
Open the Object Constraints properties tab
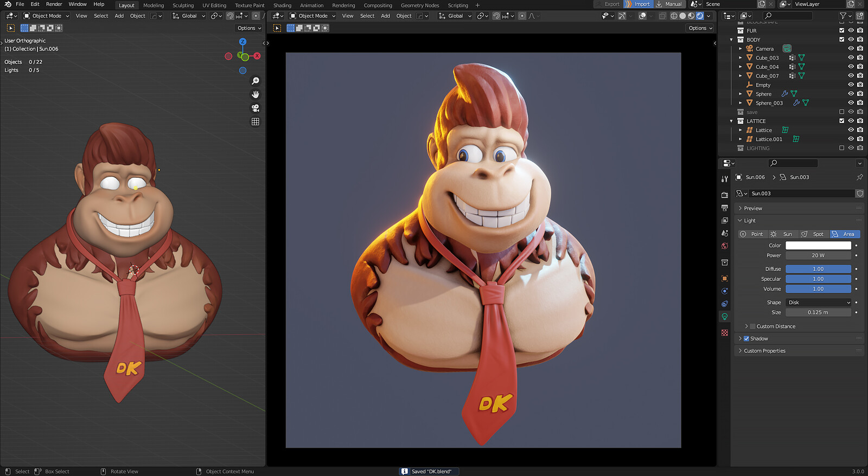click(x=725, y=304)
